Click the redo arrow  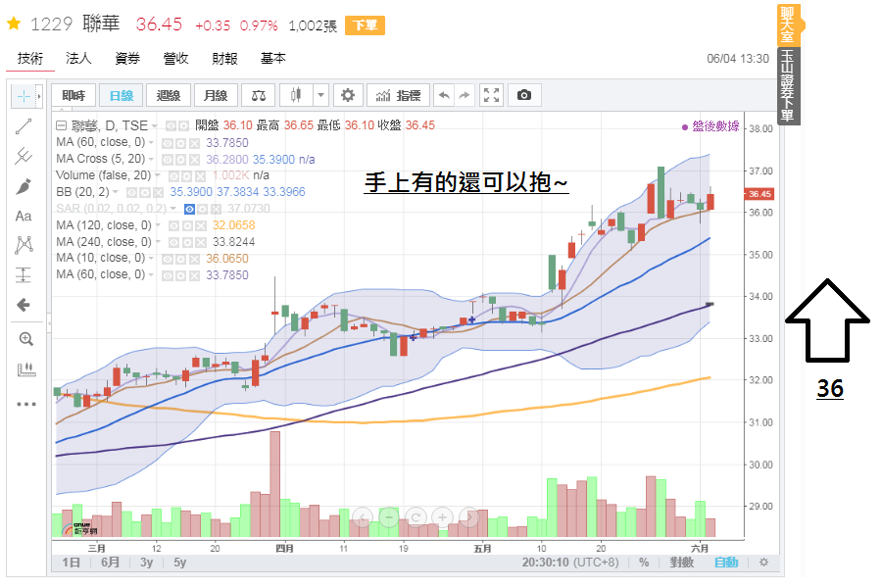pos(465,95)
